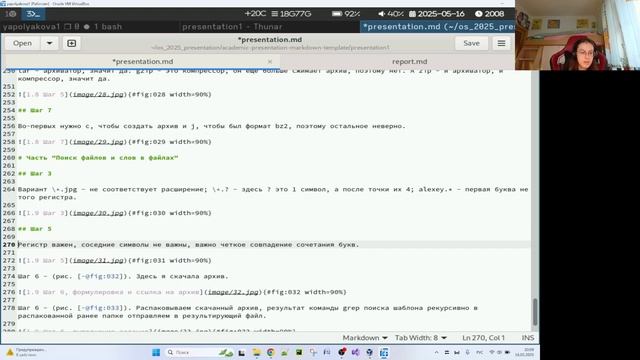Click the '## Шаг 3' heading line
The image size is (640, 360).
coord(35,174)
